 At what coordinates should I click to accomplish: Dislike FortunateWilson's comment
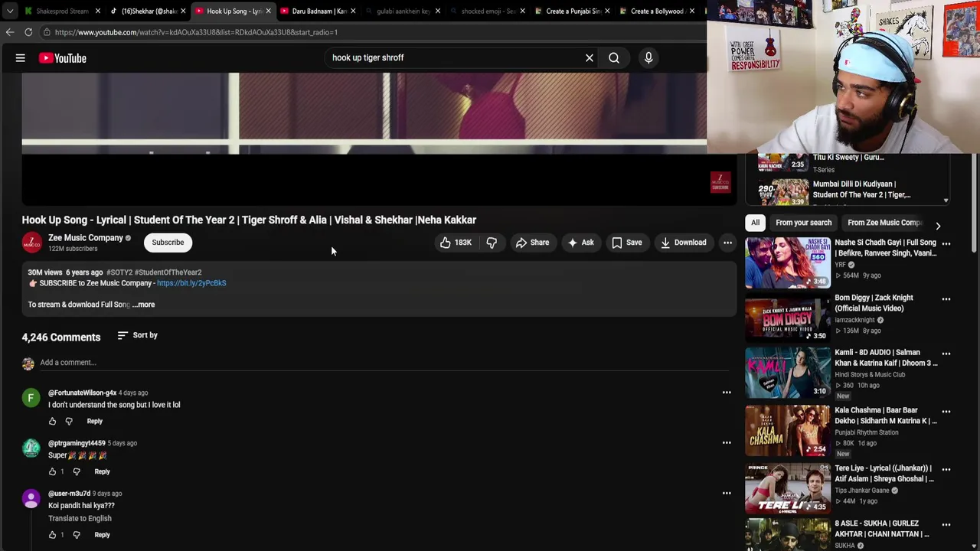[69, 421]
